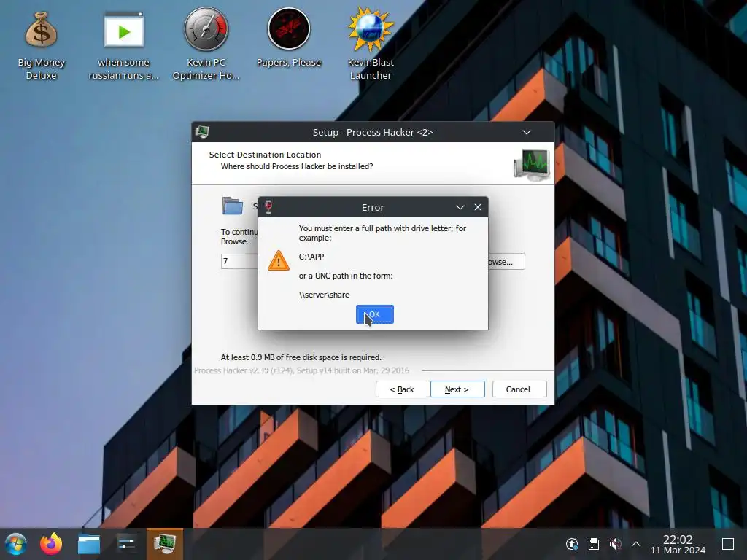Viewport: 747px width, 560px height.
Task: Click the '\\server\share' example text
Action: tap(324, 295)
